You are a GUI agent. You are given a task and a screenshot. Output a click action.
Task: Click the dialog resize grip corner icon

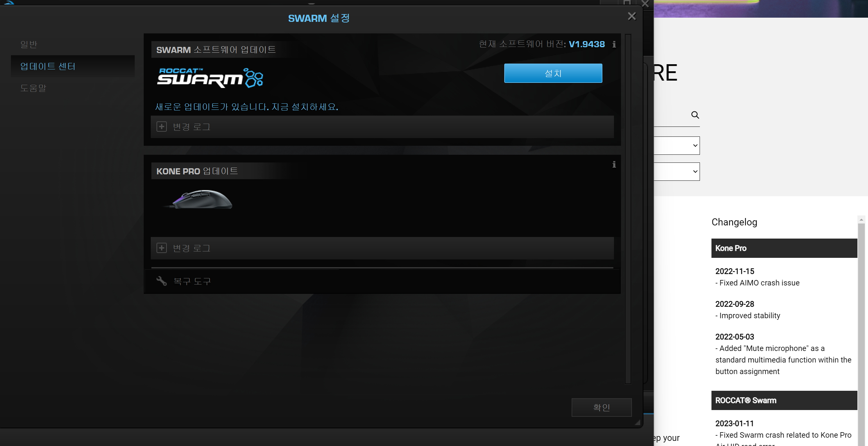click(x=637, y=422)
